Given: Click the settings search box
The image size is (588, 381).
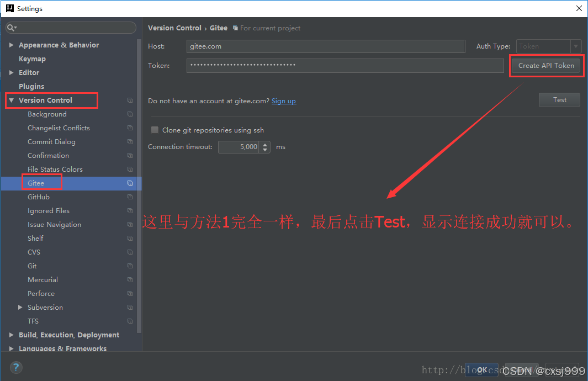Looking at the screenshot, I should pos(71,28).
